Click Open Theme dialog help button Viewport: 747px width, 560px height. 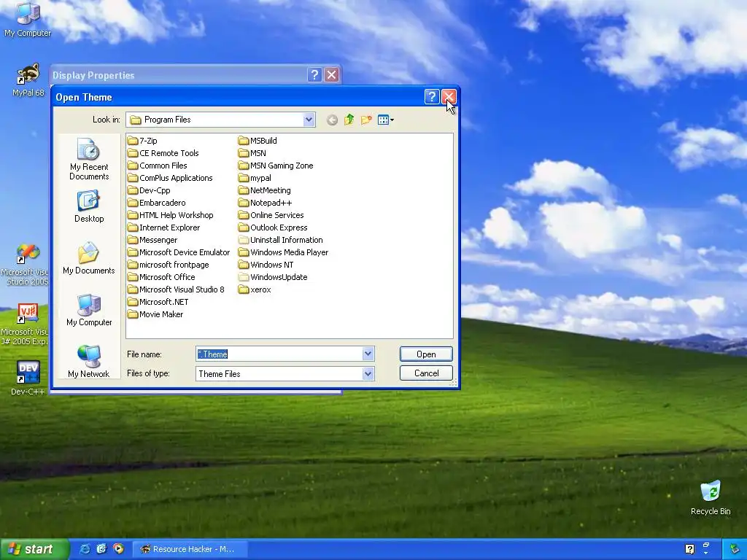(x=432, y=97)
